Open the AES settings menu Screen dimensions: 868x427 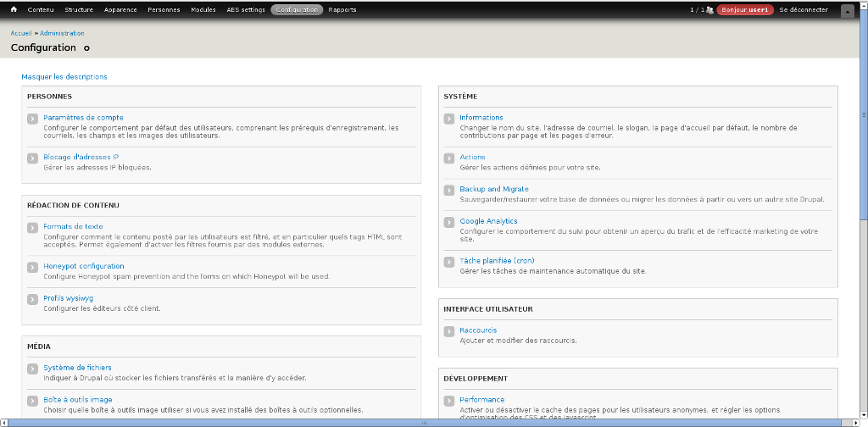pyautogui.click(x=246, y=10)
